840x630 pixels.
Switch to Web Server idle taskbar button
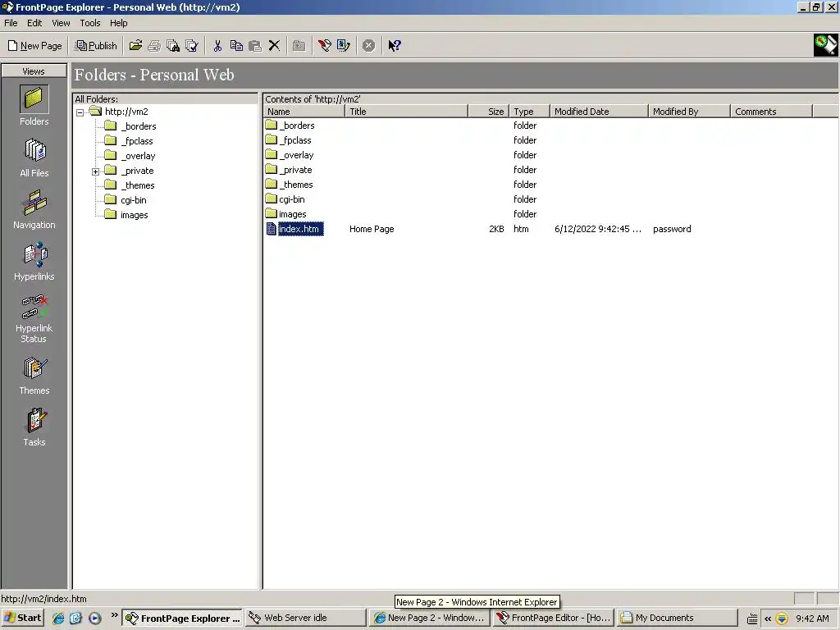pos(306,618)
